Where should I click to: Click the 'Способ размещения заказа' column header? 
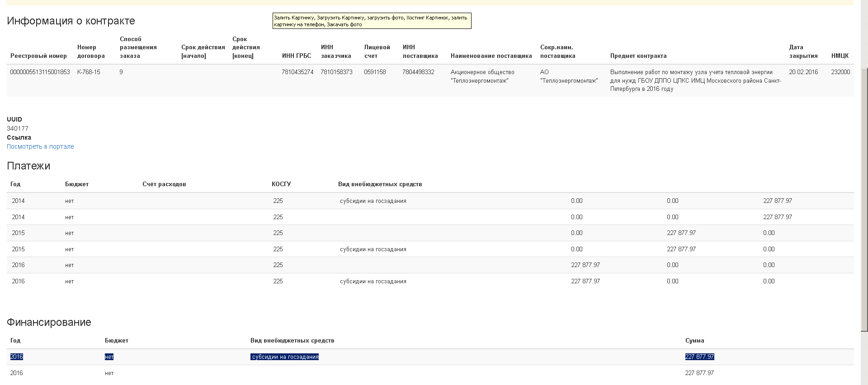pos(138,47)
